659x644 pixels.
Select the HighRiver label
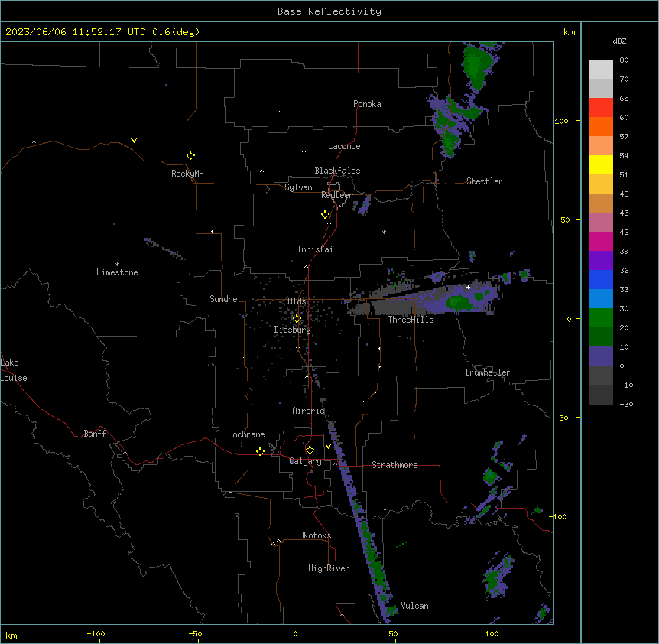tap(329, 568)
